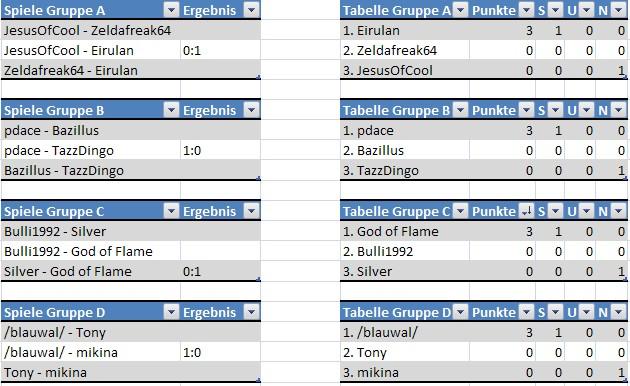Image resolution: width=630 pixels, height=386 pixels.
Task: Select the cell Silver - God of Flame
Action: [x=91, y=271]
